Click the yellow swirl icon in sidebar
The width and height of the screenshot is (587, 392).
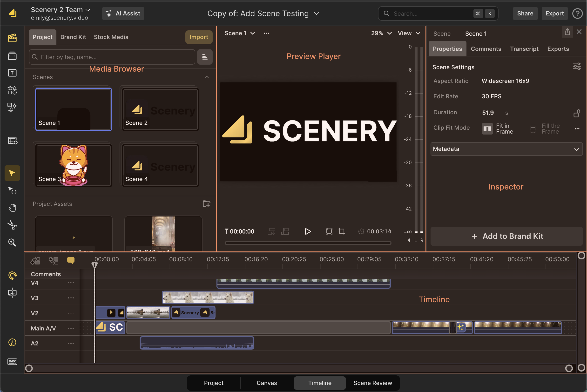[12, 275]
